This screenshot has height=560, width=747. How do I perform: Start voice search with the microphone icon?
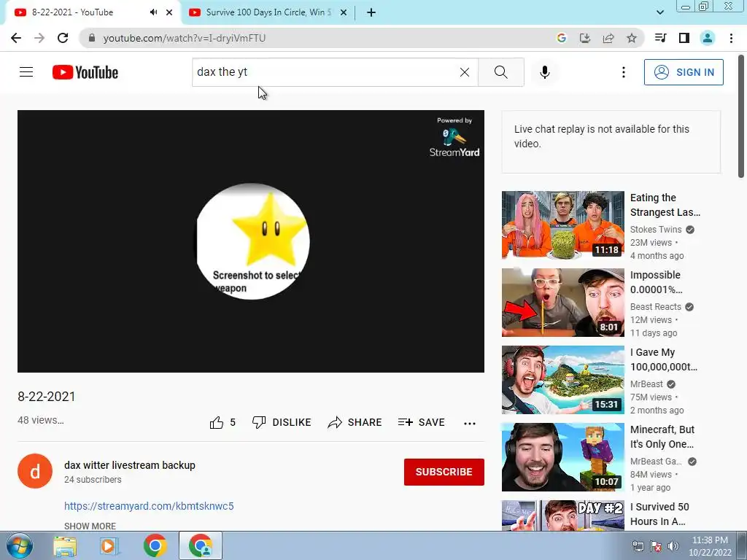545,72
